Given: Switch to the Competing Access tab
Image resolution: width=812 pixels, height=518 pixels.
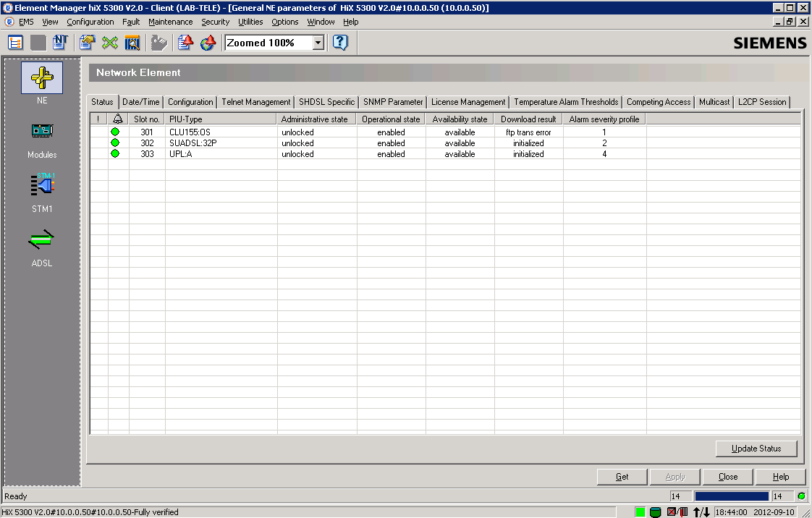Looking at the screenshot, I should pos(659,102).
